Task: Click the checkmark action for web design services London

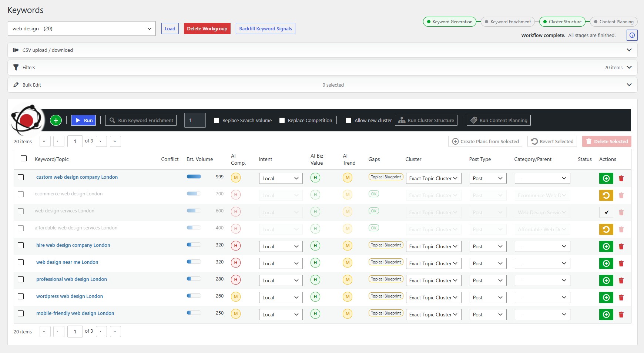Action: point(606,212)
